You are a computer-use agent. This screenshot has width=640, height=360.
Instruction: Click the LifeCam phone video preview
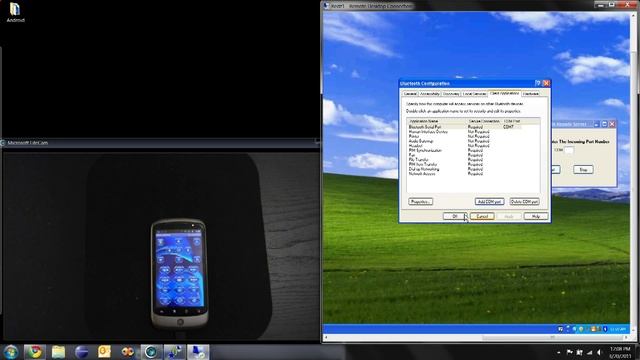(161, 246)
